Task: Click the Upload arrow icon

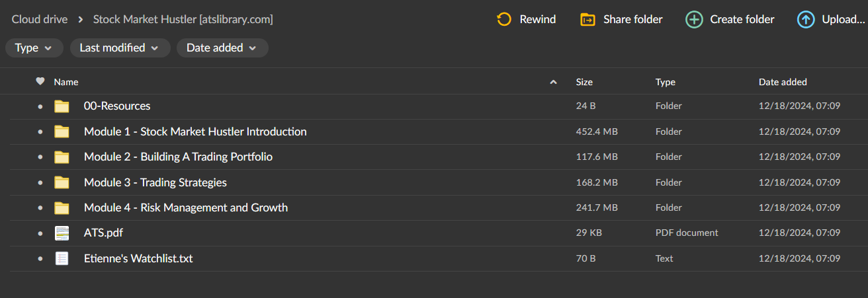Action: click(x=806, y=19)
